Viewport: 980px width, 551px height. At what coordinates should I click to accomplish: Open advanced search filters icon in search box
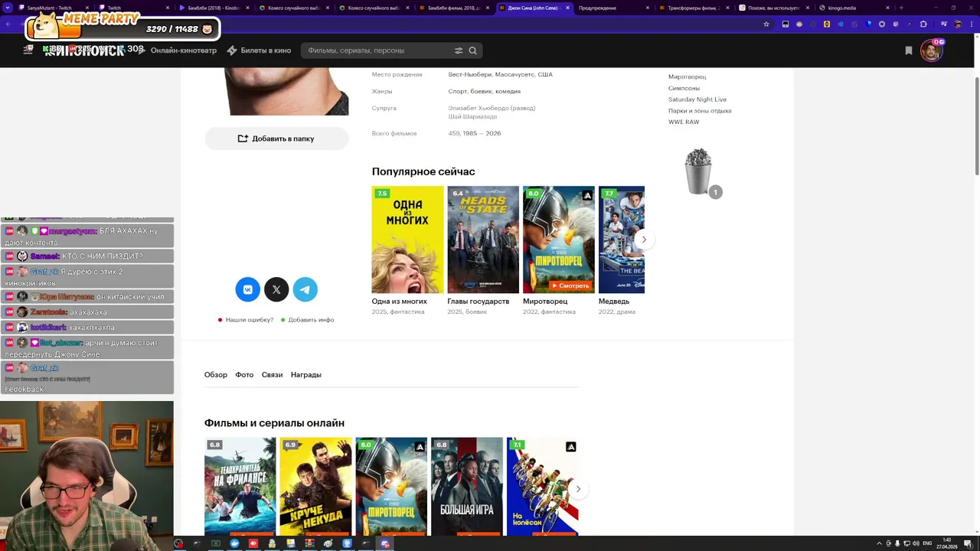459,51
